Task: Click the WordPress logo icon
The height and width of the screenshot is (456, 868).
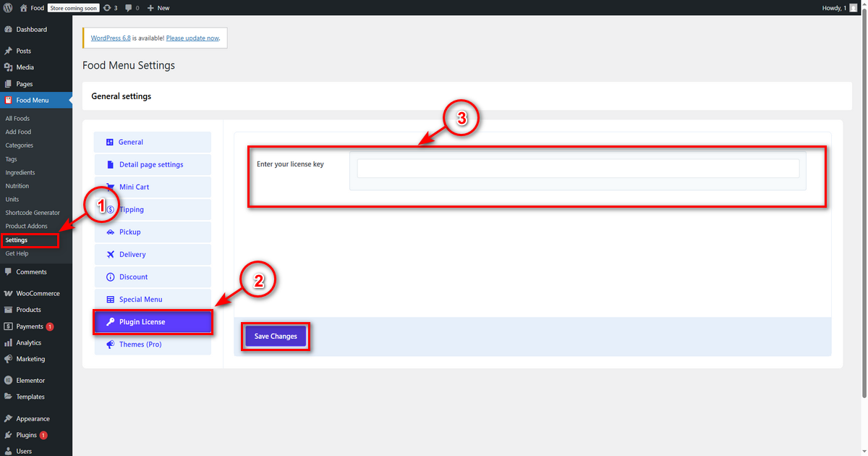Action: pyautogui.click(x=7, y=8)
